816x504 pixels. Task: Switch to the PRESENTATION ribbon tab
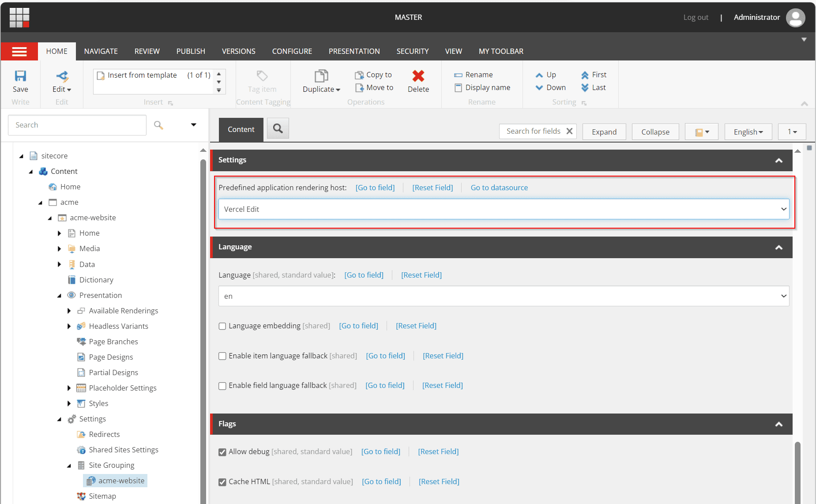pyautogui.click(x=354, y=51)
